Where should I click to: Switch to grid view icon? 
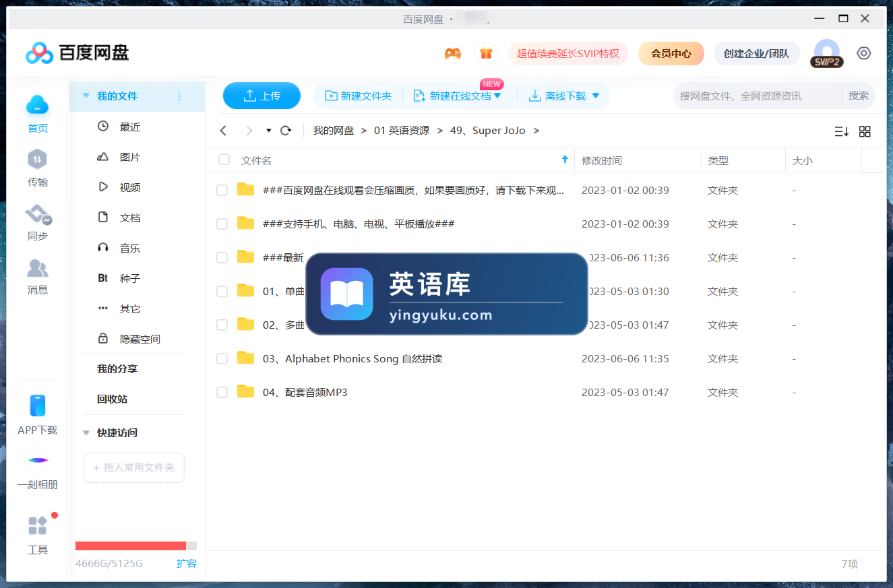click(x=865, y=131)
